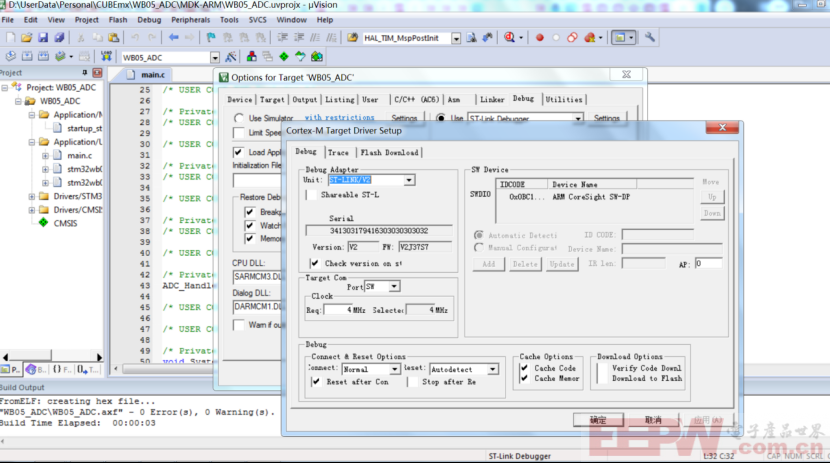830x463 pixels.
Task: Open the Port SW dropdown
Action: (394, 286)
